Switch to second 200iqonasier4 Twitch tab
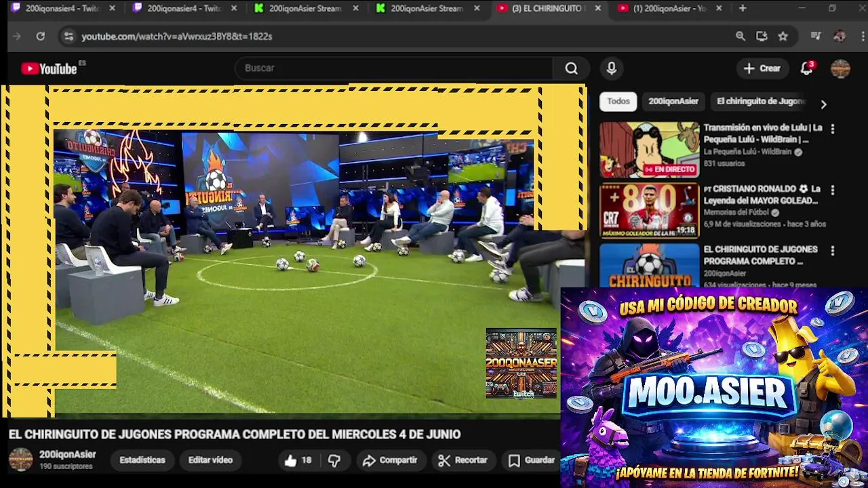The height and width of the screenshot is (488, 868). [183, 8]
